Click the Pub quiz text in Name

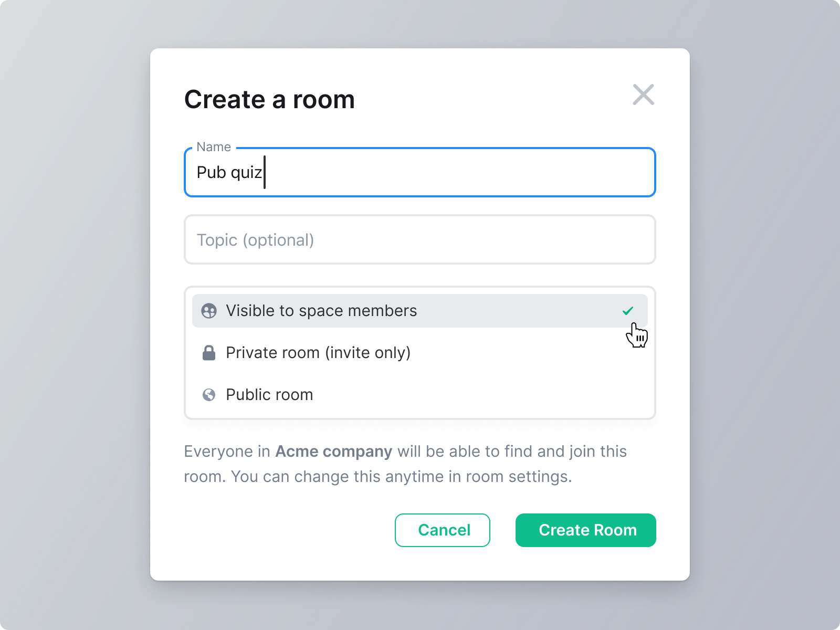(x=229, y=172)
